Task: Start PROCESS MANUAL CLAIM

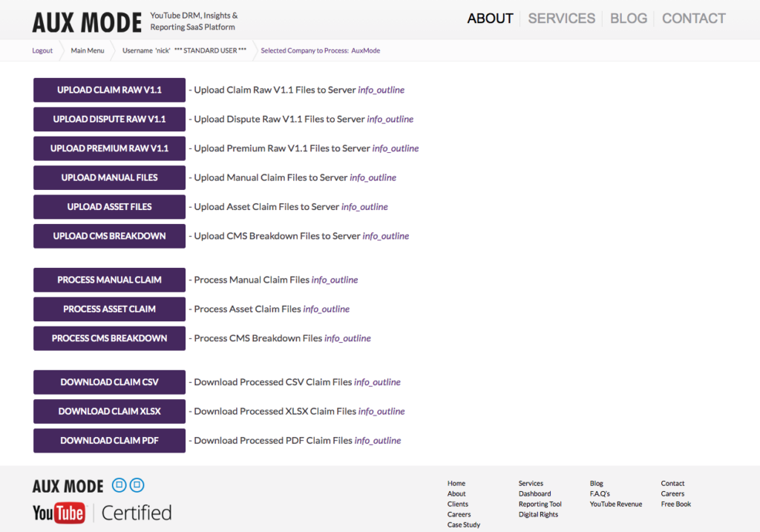Action: 110,280
